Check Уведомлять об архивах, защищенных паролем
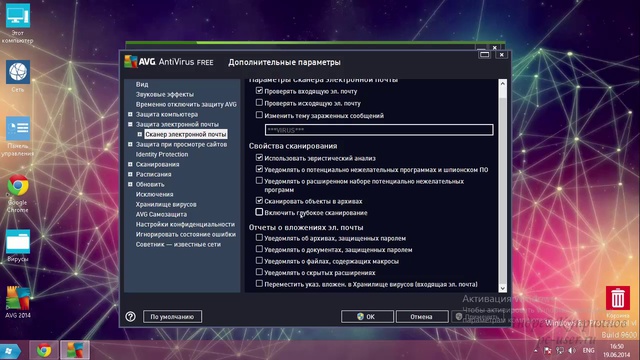The height and width of the screenshot is (360, 640). point(259,237)
